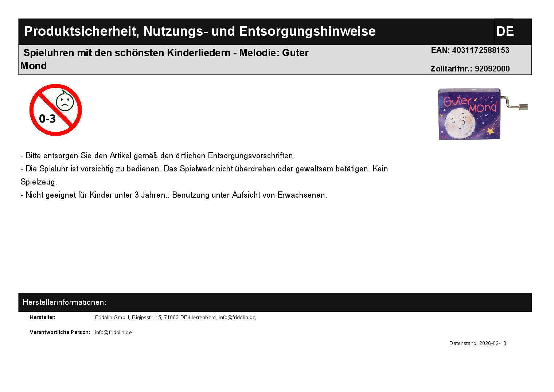The width and height of the screenshot is (554, 392).
Task: Click the smiling moon face on music box
Action: coord(459,123)
